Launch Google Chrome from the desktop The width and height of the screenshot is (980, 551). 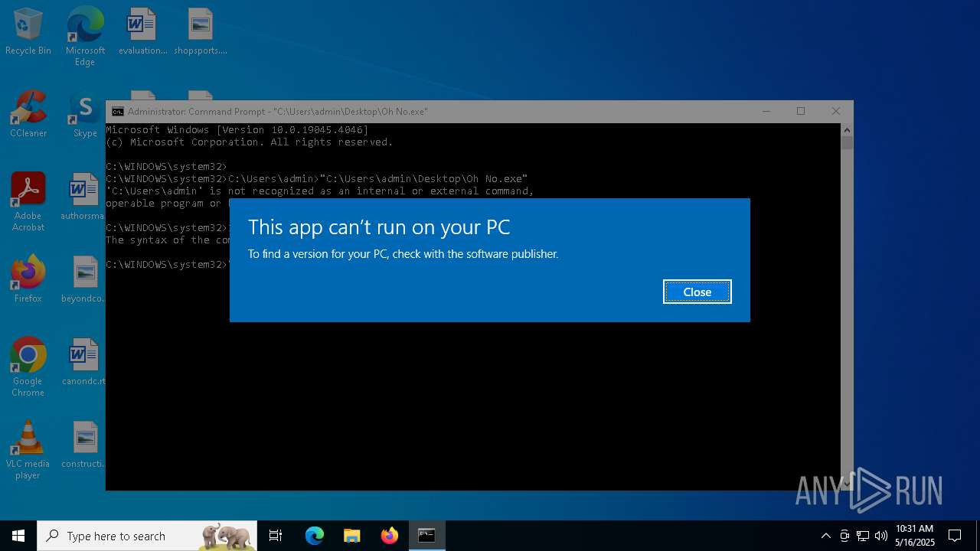click(28, 367)
